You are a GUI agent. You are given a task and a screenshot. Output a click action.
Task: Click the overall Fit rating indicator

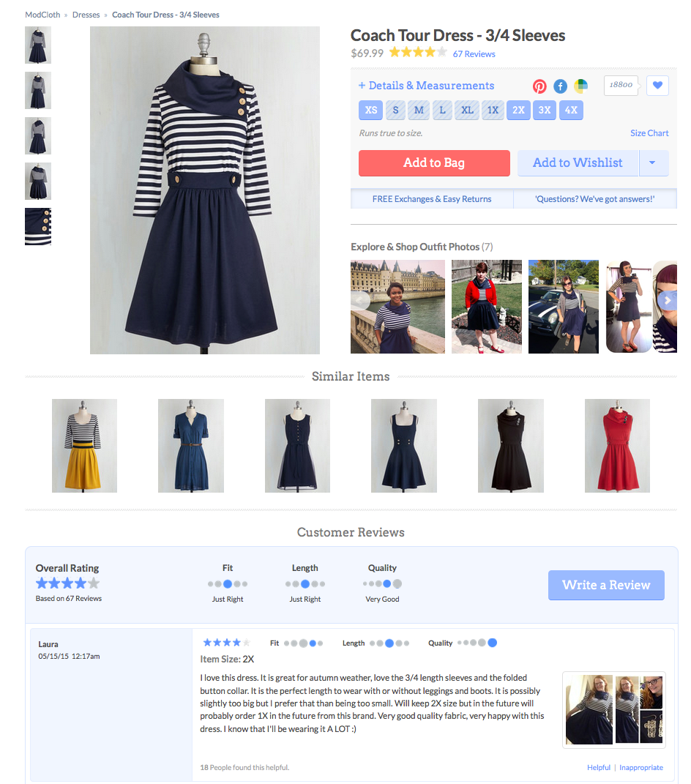[228, 583]
